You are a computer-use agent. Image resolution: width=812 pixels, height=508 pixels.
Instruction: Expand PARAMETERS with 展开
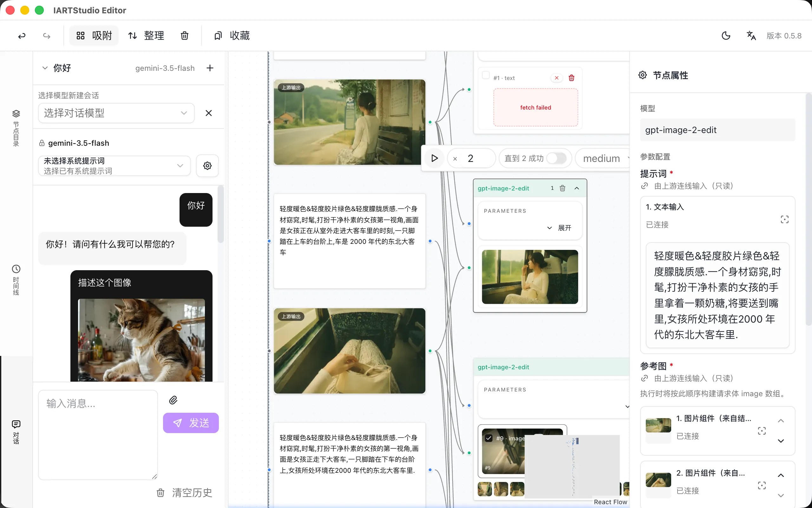559,228
